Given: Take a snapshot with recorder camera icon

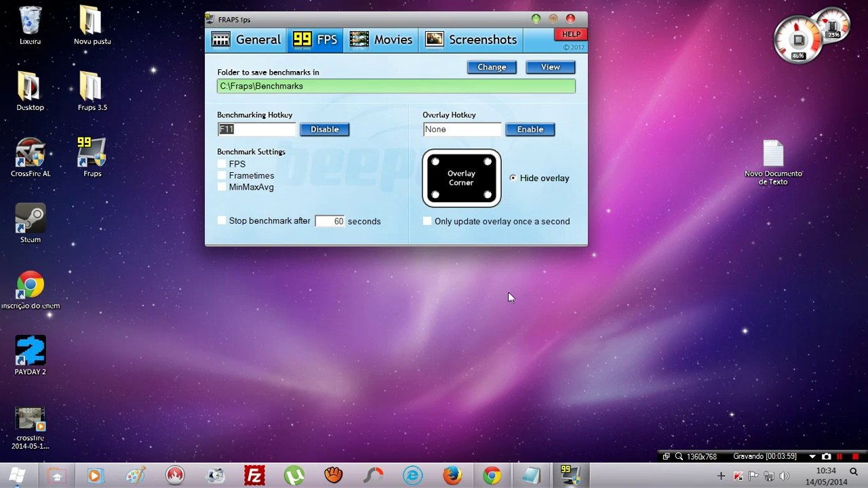Looking at the screenshot, I should (x=826, y=457).
